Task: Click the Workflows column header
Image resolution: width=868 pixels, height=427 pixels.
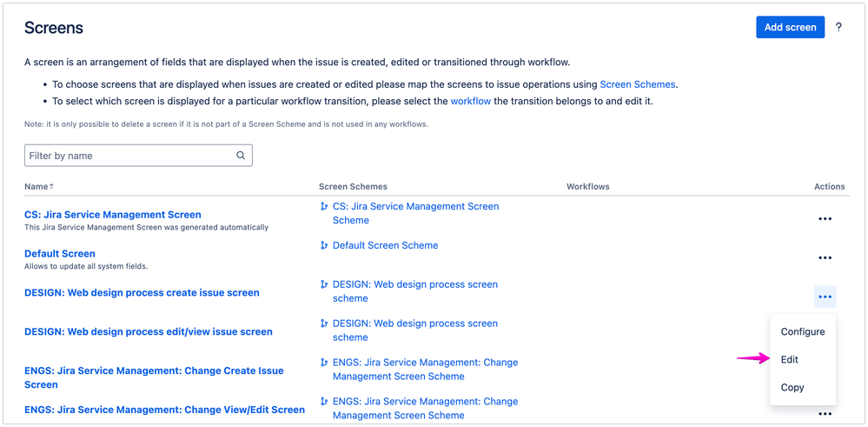Action: (588, 187)
